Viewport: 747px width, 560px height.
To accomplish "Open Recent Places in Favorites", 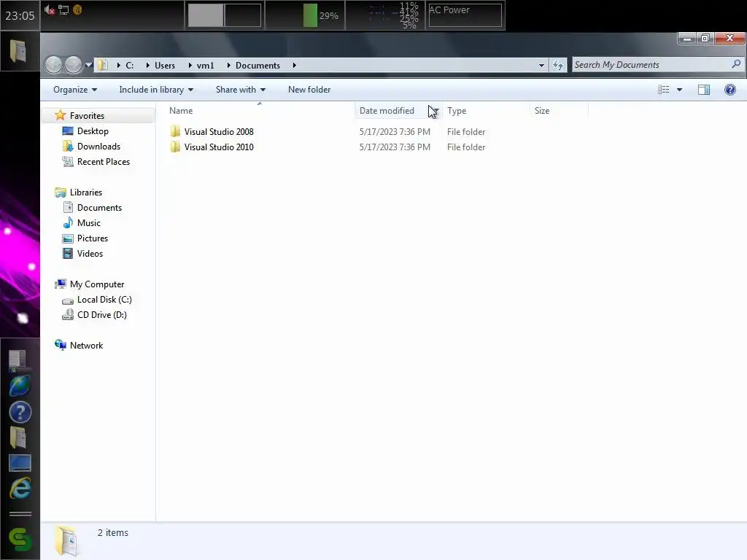I will coord(104,161).
